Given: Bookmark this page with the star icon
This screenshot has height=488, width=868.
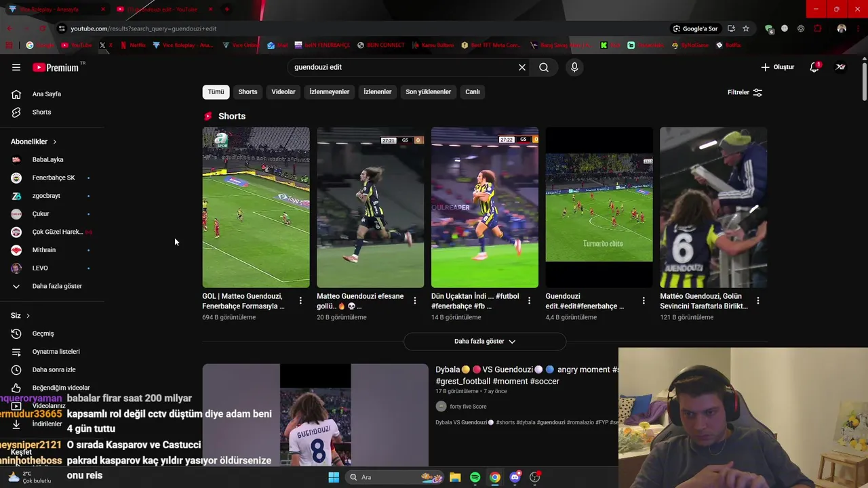Looking at the screenshot, I should point(746,28).
